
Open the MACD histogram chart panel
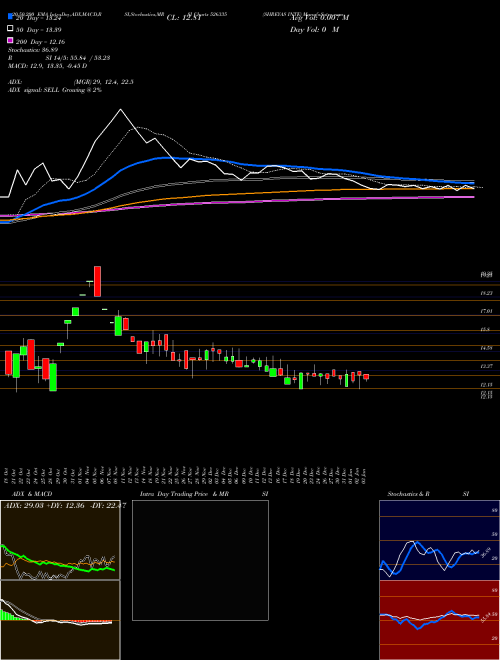click(x=60, y=620)
